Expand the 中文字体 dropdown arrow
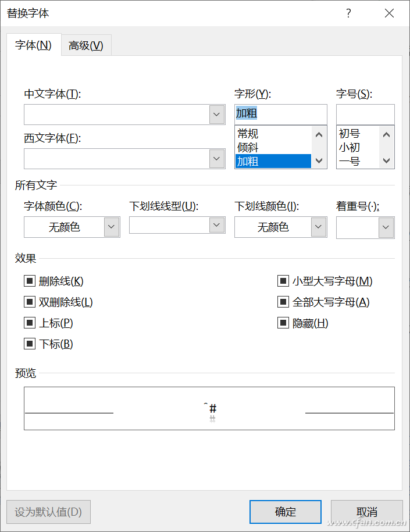The image size is (410, 532). pyautogui.click(x=217, y=115)
